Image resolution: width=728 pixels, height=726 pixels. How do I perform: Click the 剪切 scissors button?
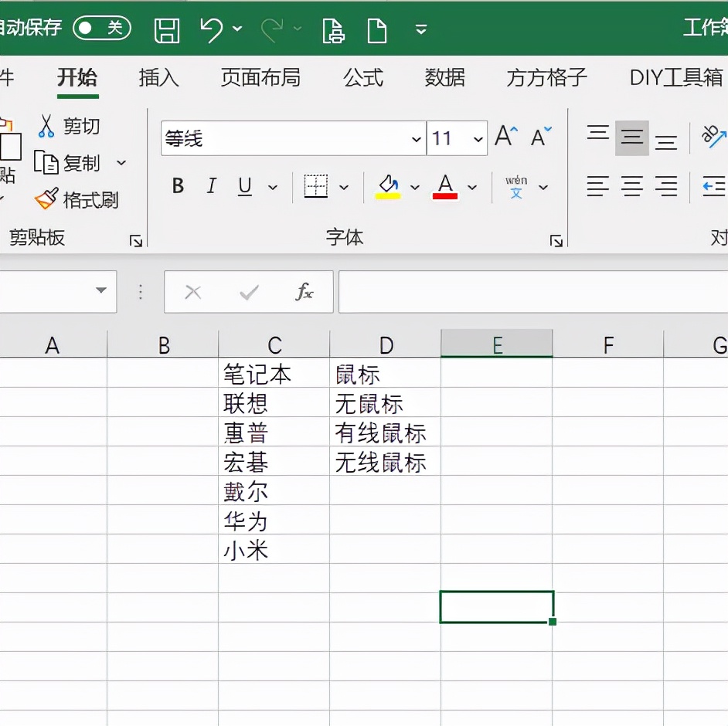69,126
